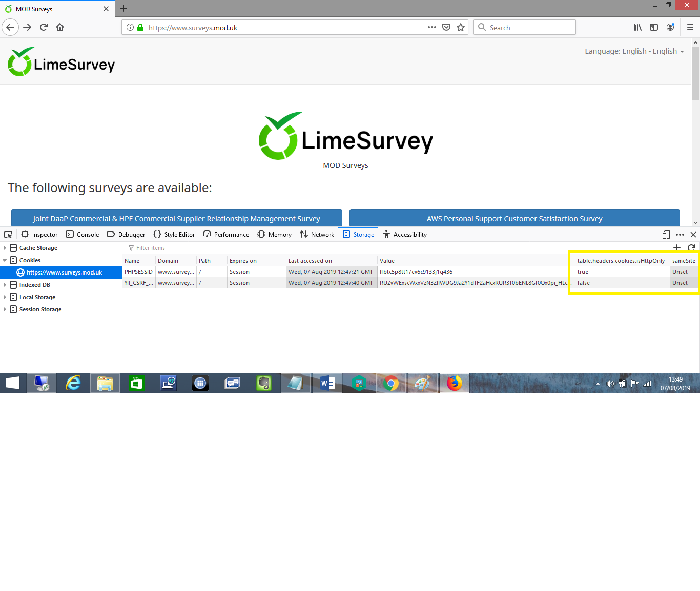This screenshot has width=700, height=591.
Task: Expand the Indexed DB tree node
Action: pyautogui.click(x=5, y=285)
